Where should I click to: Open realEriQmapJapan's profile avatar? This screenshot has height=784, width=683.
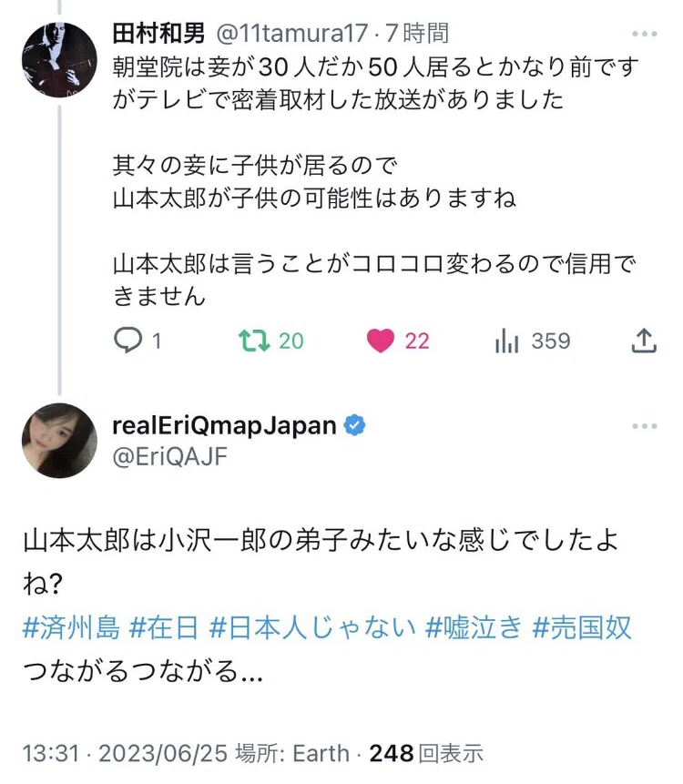59,441
